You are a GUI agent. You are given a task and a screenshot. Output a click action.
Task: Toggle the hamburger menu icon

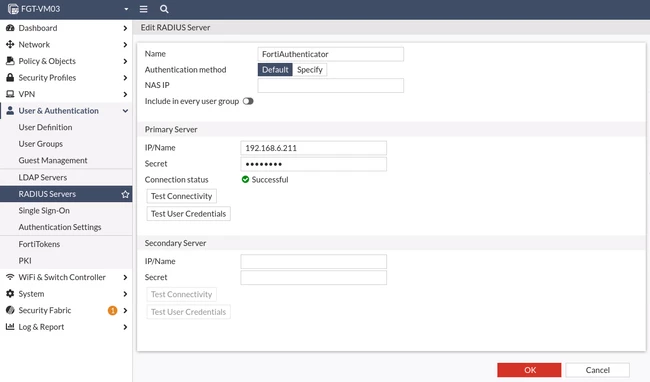coord(143,9)
